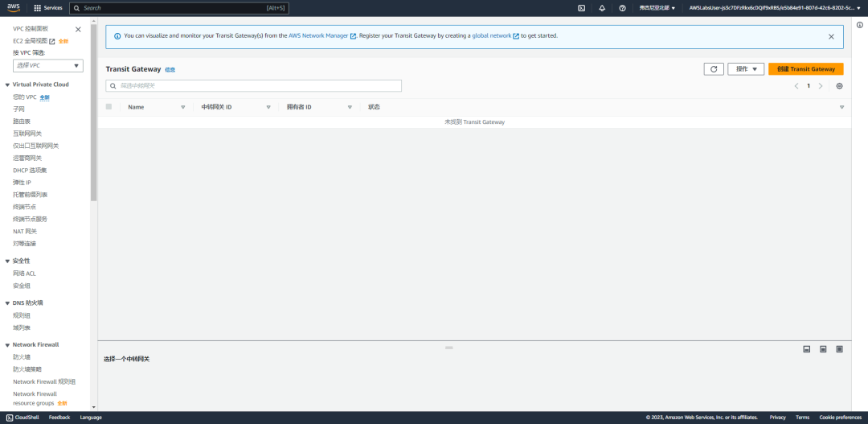Click the details panel resize handle
This screenshot has width=868, height=424.
(449, 348)
